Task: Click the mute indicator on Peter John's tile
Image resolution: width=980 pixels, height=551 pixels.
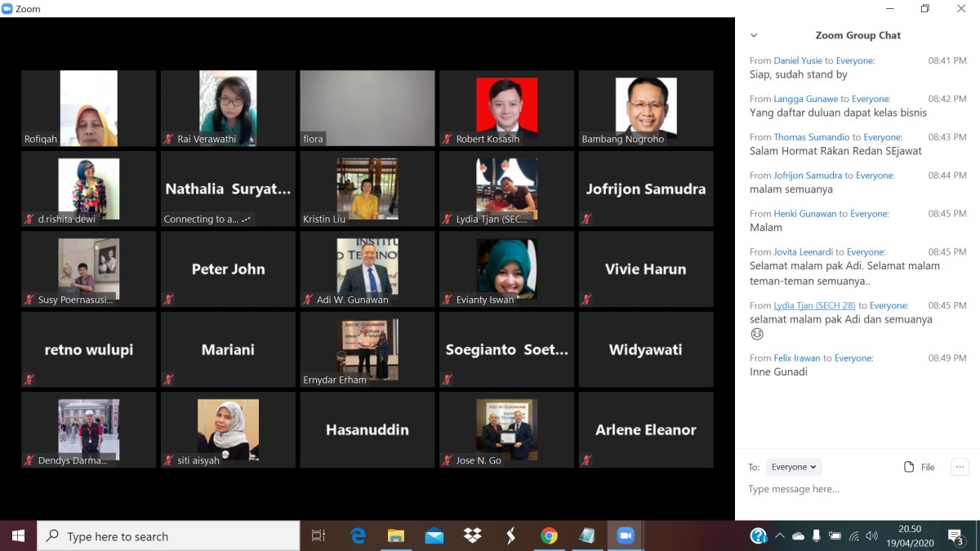Action: point(168,300)
